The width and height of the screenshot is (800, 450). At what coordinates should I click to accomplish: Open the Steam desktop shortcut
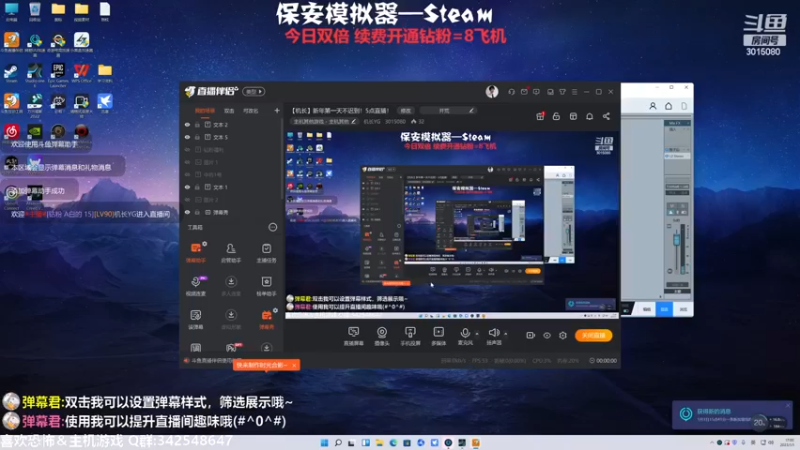[x=11, y=73]
